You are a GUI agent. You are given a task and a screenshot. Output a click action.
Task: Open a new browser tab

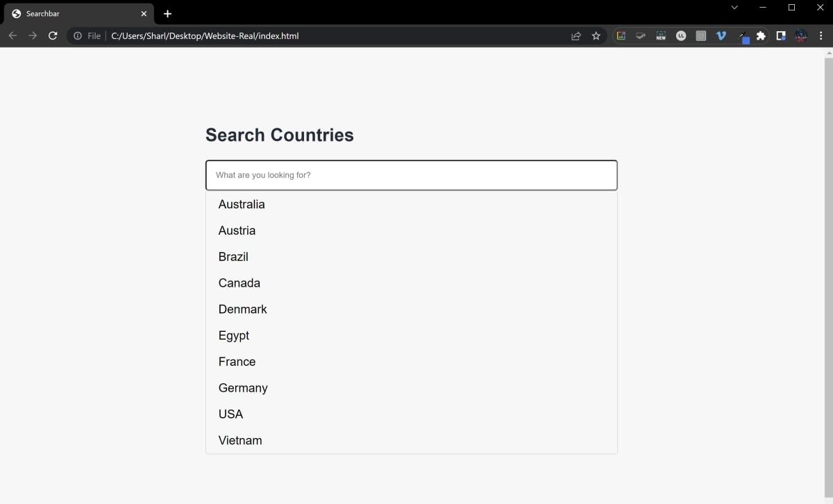[x=167, y=13]
